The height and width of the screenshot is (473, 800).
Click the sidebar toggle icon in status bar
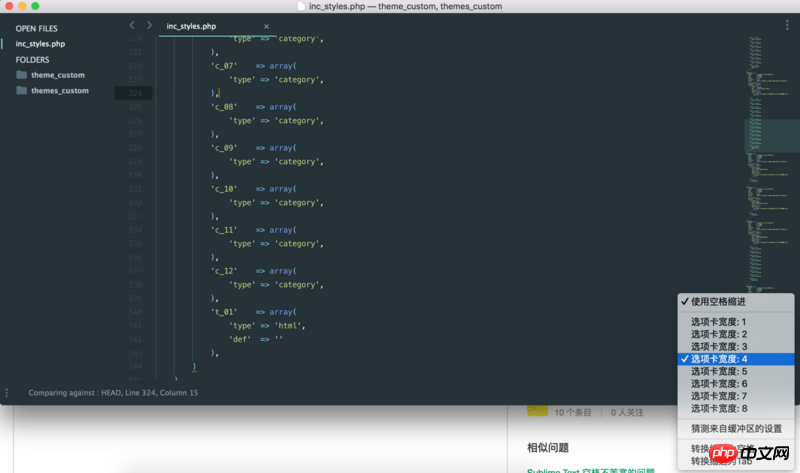point(7,393)
